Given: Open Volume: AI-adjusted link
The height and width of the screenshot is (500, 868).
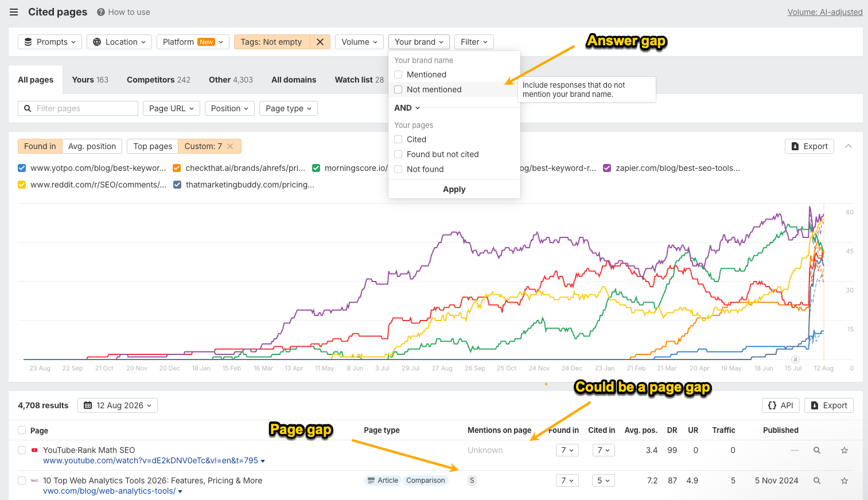Looking at the screenshot, I should [x=825, y=12].
